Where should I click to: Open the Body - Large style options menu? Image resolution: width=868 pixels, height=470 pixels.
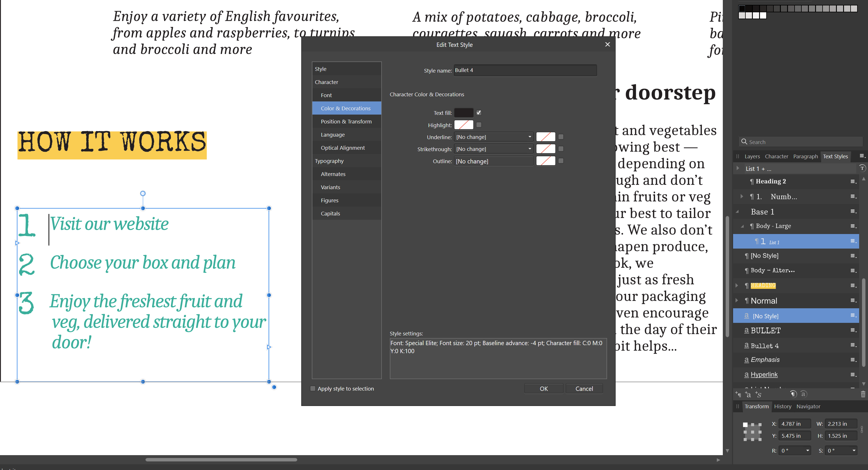point(853,226)
